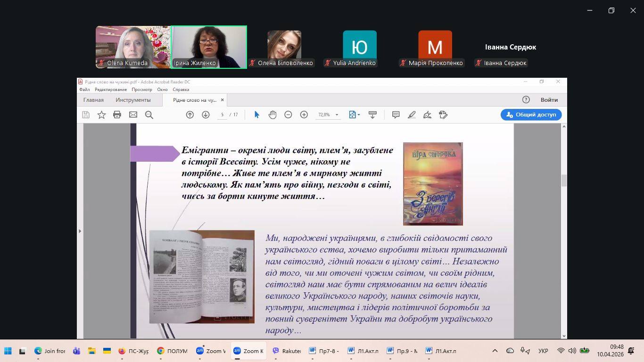Viewport: 644px width, 362px height.
Task: Click the zoom out minus icon
Action: pos(288,115)
